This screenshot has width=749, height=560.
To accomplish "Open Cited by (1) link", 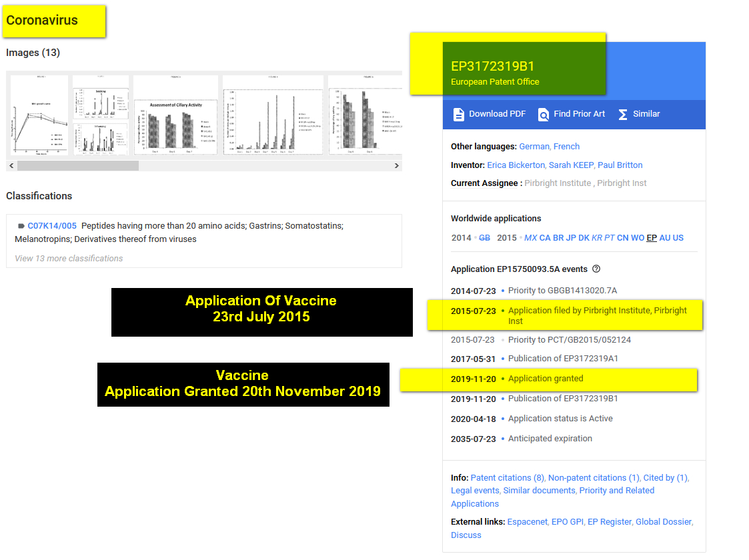I will click(666, 478).
